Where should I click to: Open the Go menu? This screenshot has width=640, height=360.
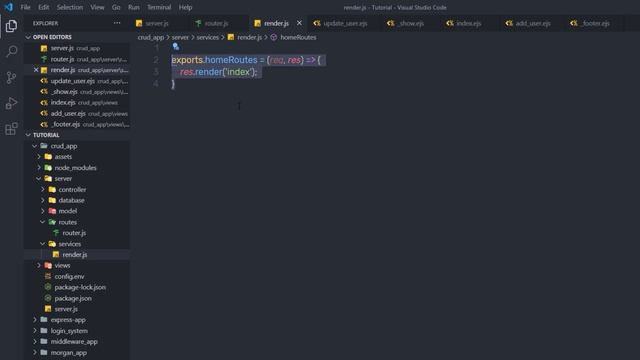[116, 7]
